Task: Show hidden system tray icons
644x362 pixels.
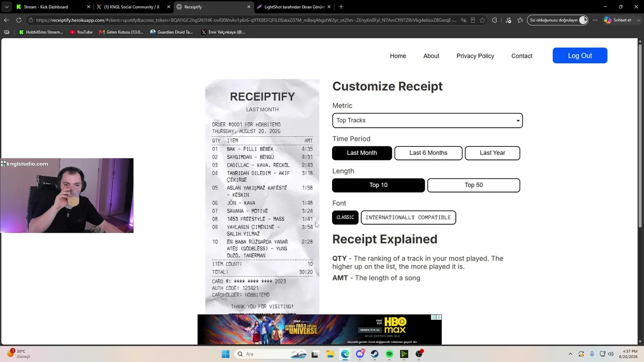Action: (x=570, y=354)
